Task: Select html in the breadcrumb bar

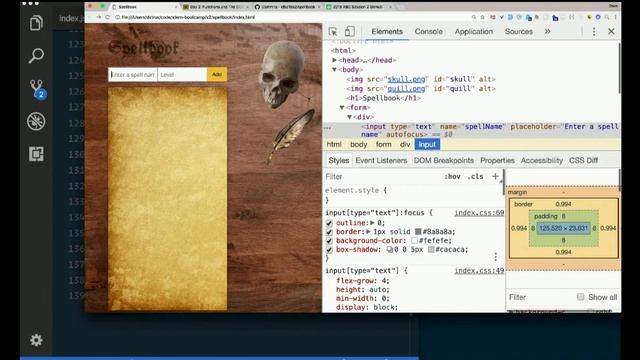Action: tap(333, 144)
